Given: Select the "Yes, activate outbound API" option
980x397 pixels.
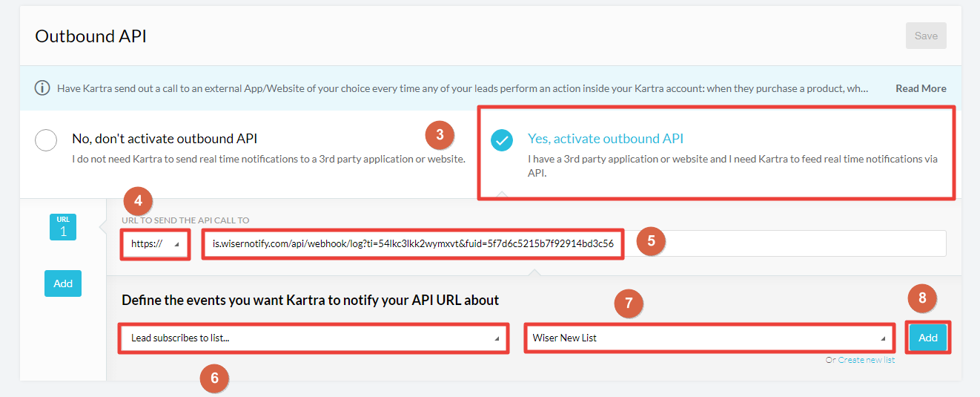Looking at the screenshot, I should click(502, 140).
